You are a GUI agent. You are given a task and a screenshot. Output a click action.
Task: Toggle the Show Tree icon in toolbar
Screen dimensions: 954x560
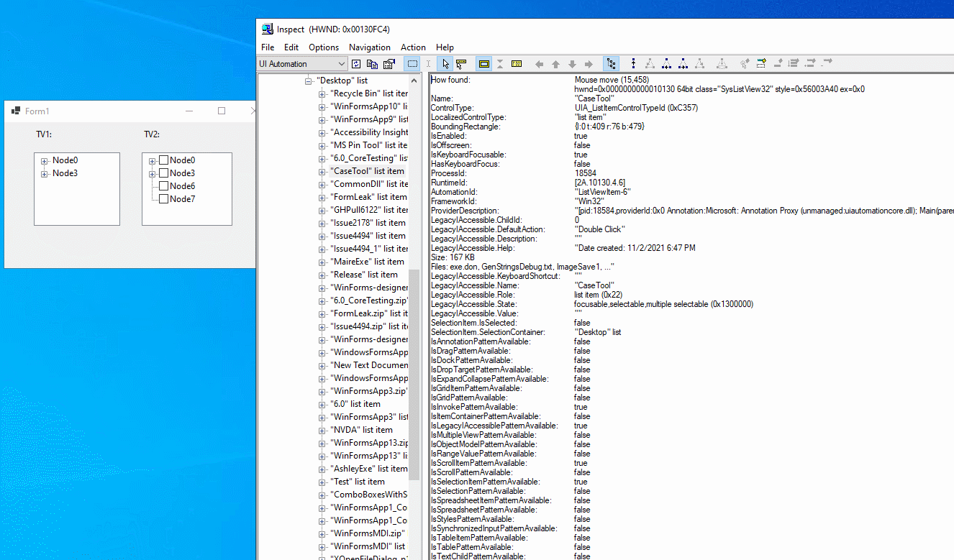point(611,64)
